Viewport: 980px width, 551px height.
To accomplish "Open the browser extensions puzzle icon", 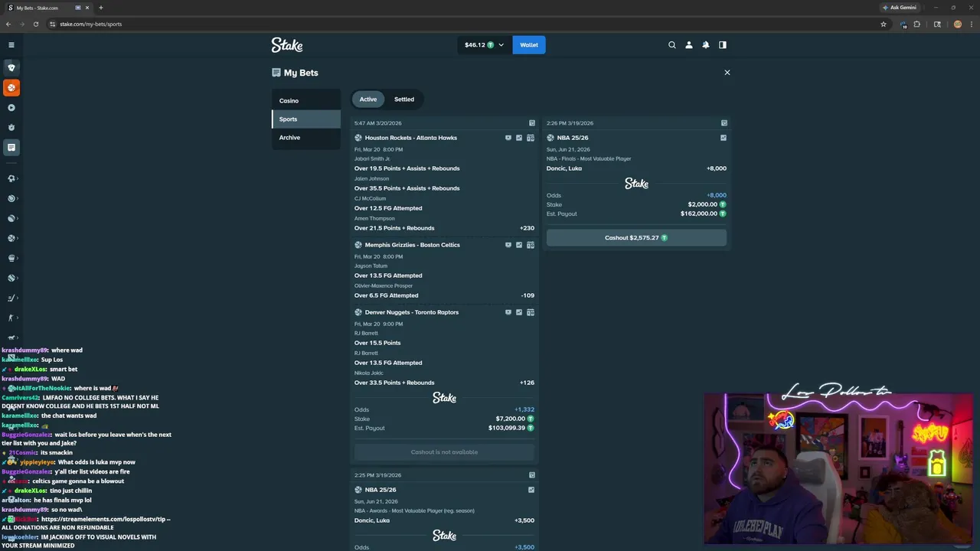I will point(916,24).
